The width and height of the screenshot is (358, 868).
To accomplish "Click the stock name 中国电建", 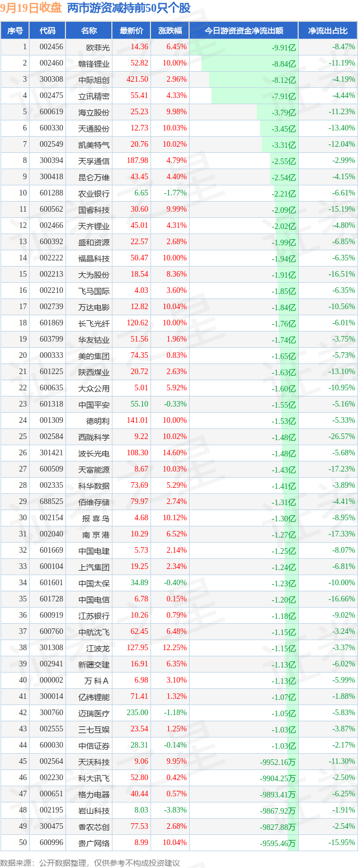I will [94, 550].
